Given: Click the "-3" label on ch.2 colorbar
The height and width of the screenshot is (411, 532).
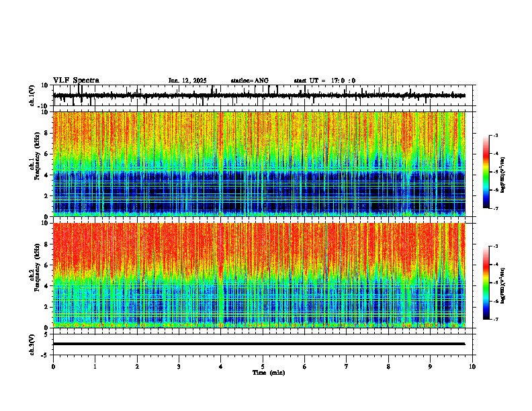Looking at the screenshot, I should [495, 246].
